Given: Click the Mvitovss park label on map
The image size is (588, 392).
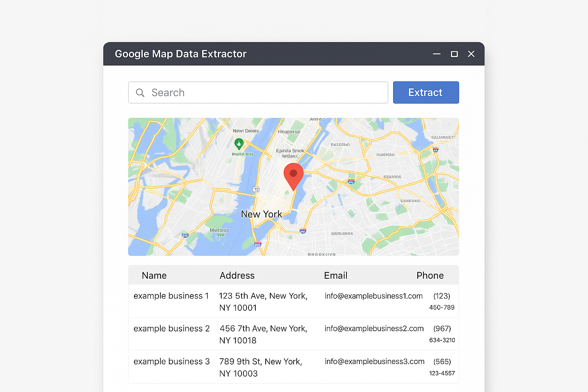Looking at the screenshot, I should pos(219,232).
